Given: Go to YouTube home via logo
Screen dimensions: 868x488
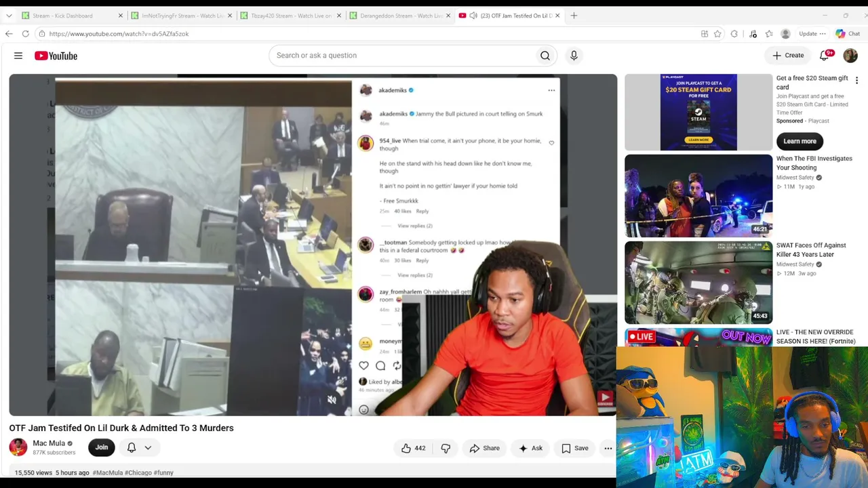Looking at the screenshot, I should click(56, 56).
